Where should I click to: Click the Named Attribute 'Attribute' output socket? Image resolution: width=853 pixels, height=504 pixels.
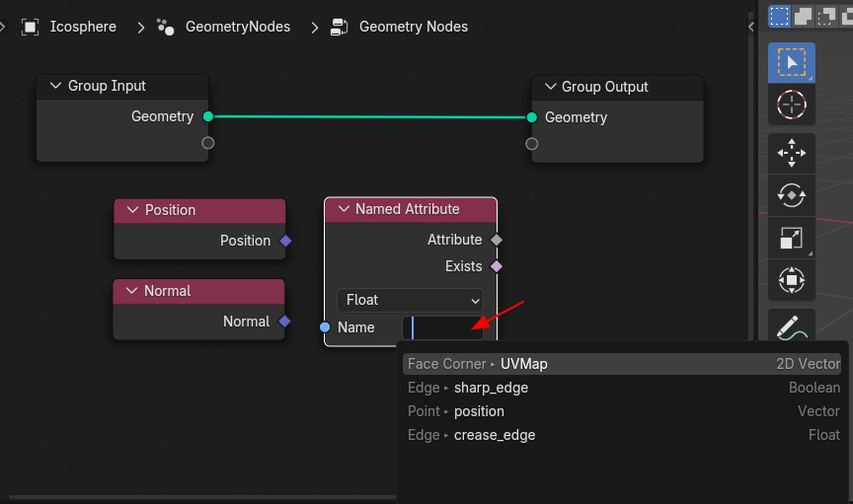(497, 240)
